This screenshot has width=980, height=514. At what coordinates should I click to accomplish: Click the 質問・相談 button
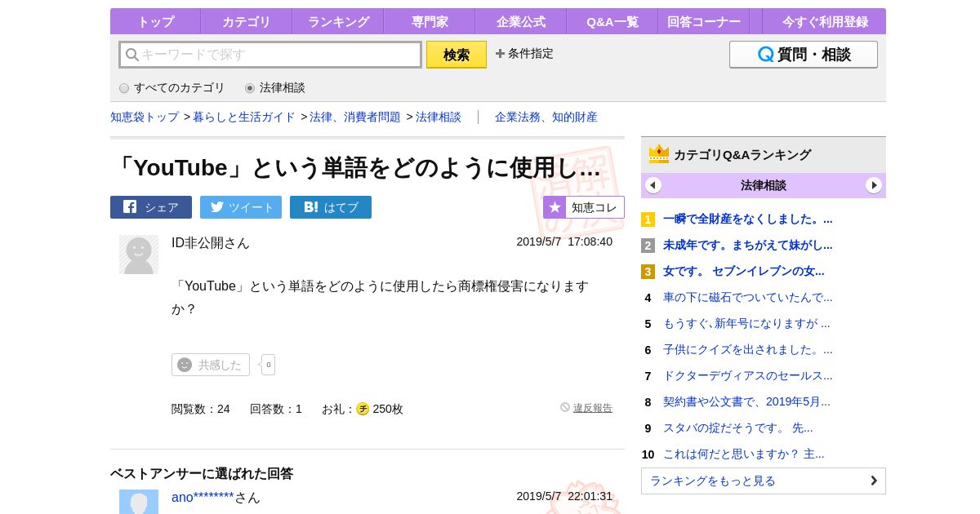(804, 55)
